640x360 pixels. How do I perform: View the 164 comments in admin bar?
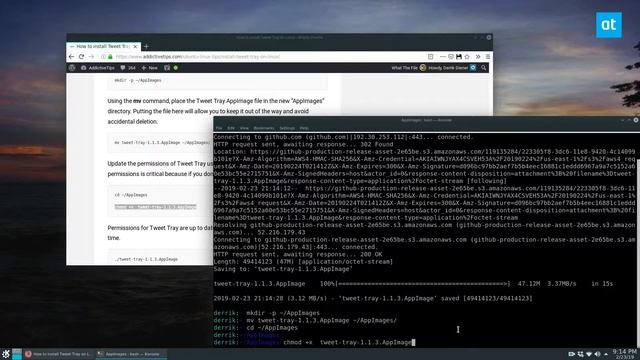(128, 68)
